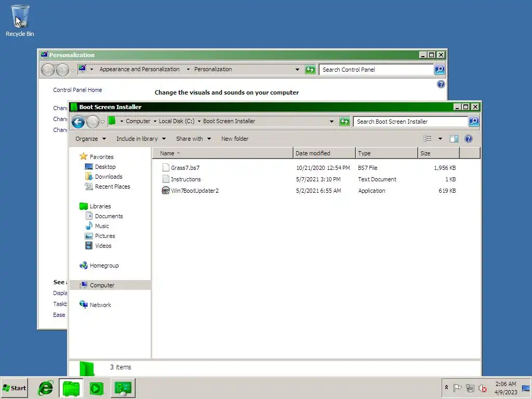Screen dimensions: 532x399
Task: Open Desktop in the Favorites list
Action: pyautogui.click(x=105, y=167)
